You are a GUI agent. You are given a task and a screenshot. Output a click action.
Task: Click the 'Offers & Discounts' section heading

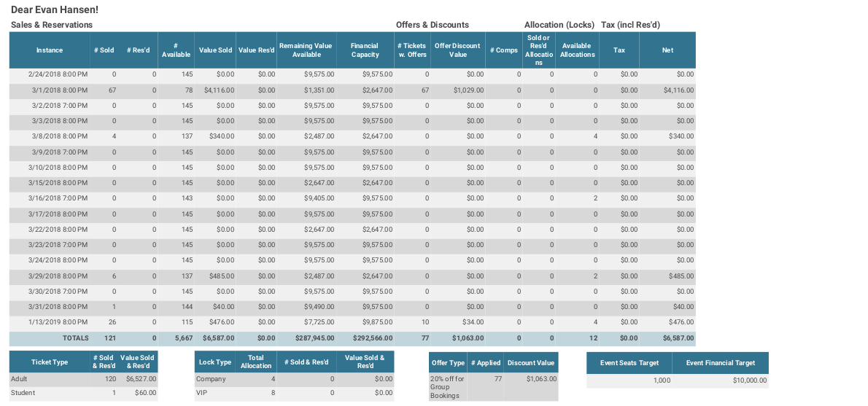click(433, 25)
